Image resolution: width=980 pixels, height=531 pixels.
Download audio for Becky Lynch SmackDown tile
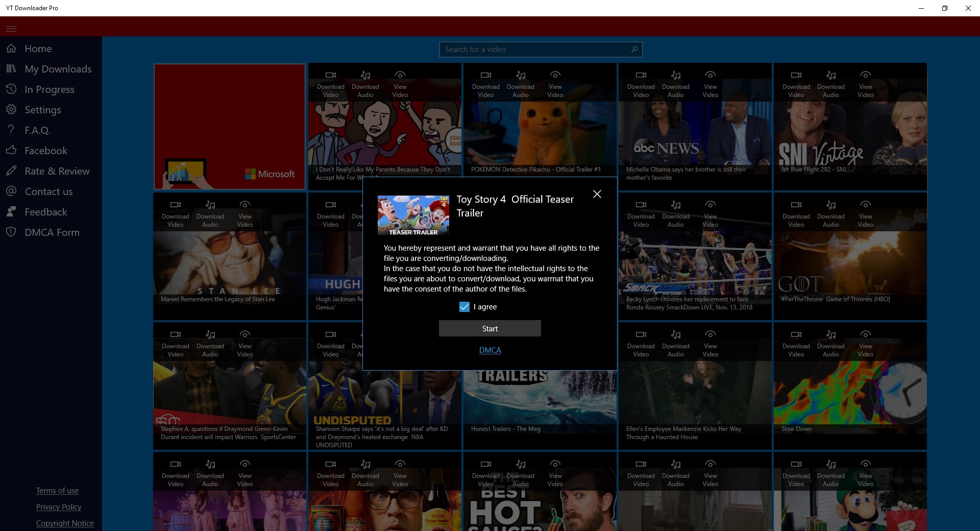[x=676, y=214]
